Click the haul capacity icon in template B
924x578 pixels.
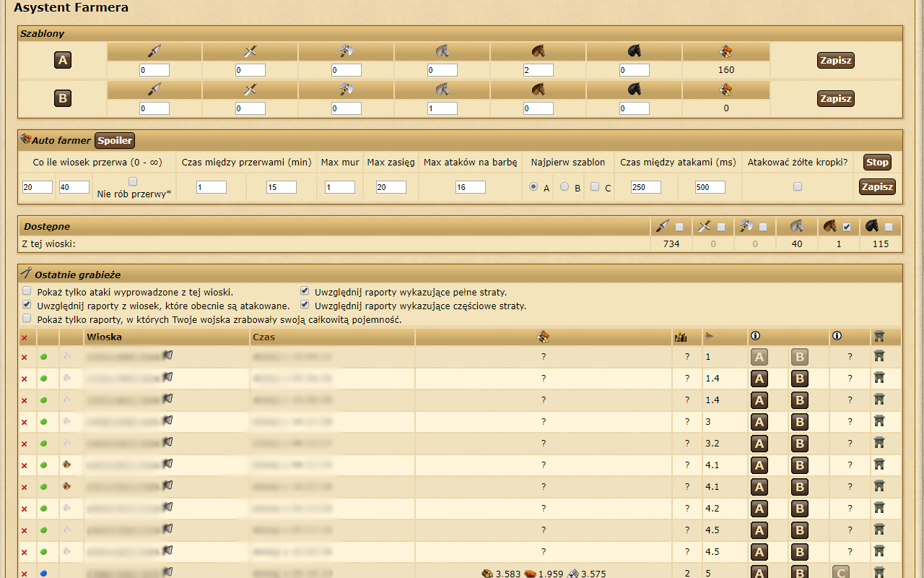(726, 90)
